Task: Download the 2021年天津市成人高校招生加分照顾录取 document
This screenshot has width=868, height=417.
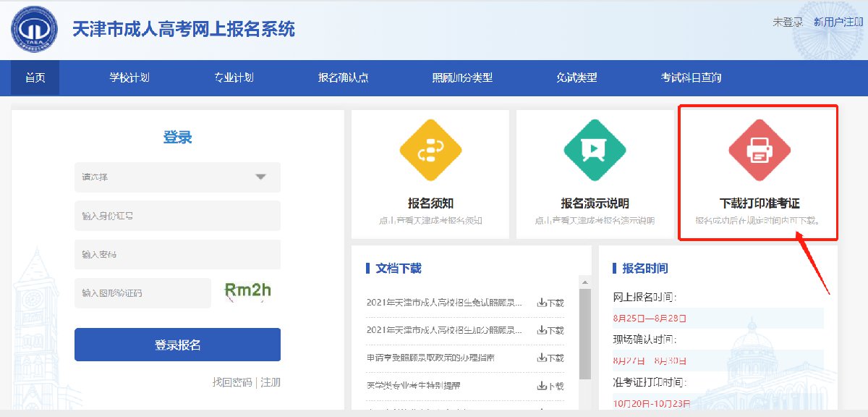Action: [550, 330]
